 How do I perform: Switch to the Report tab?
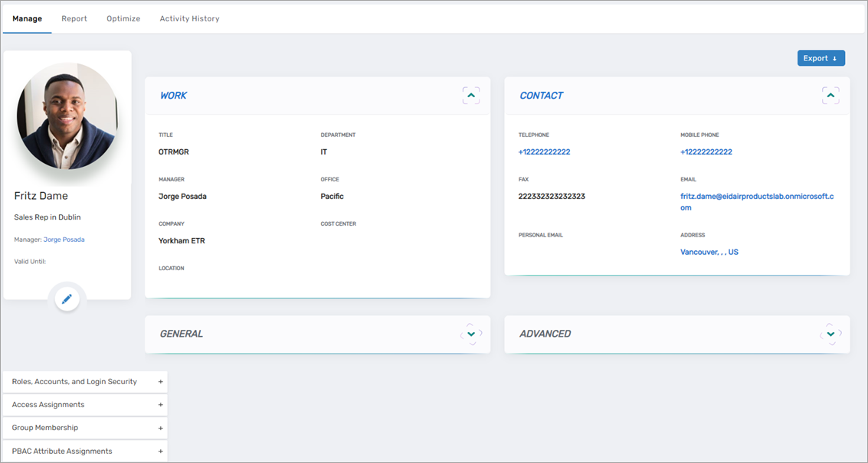click(74, 18)
